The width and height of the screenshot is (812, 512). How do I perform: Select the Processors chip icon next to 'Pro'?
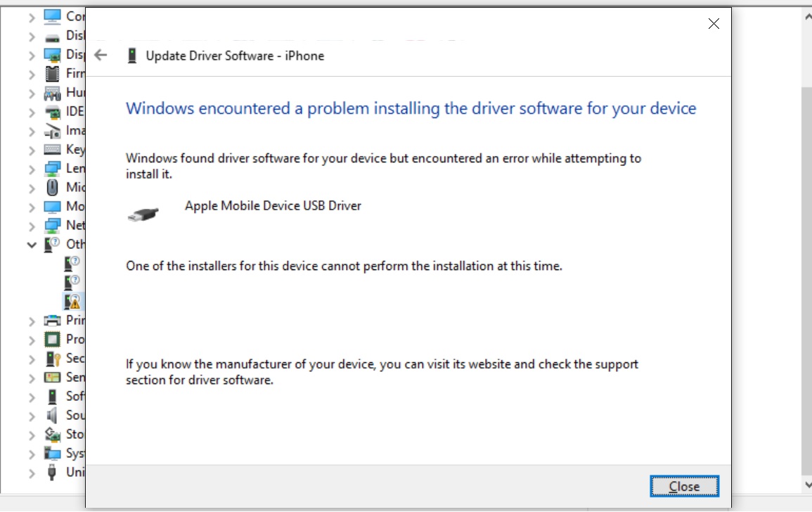tap(52, 340)
